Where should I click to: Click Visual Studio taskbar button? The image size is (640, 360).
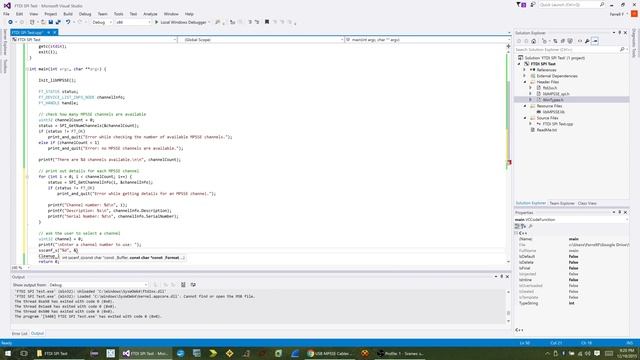point(146,353)
